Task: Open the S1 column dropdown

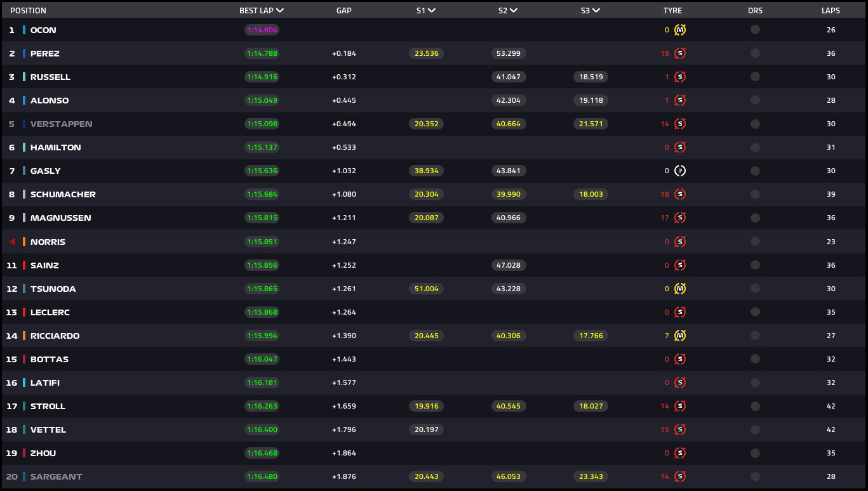Action: [x=432, y=11]
